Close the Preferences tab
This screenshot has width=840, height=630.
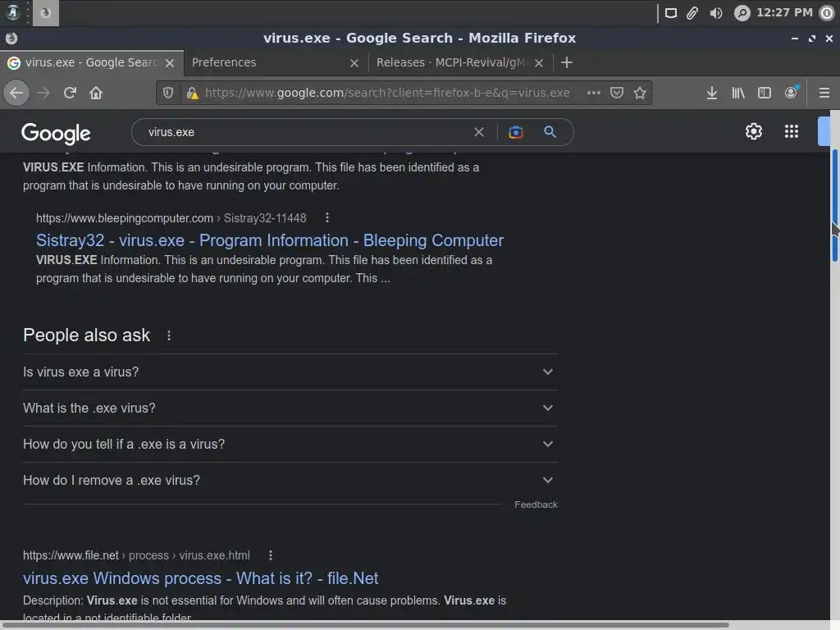coord(354,63)
